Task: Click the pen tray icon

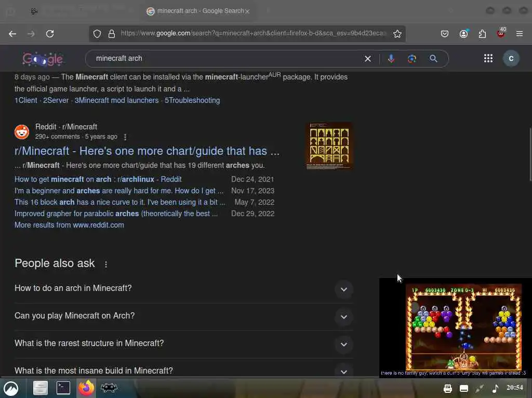Action: pyautogui.click(x=480, y=388)
